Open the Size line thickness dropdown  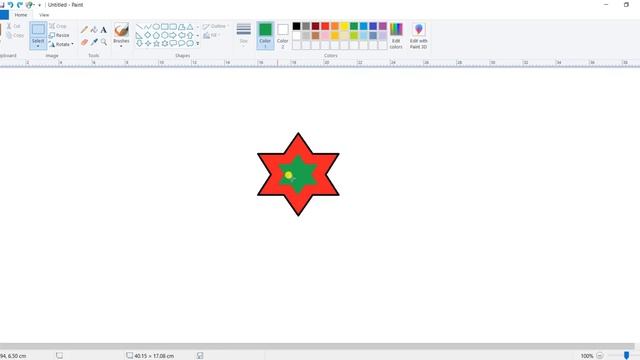click(244, 36)
